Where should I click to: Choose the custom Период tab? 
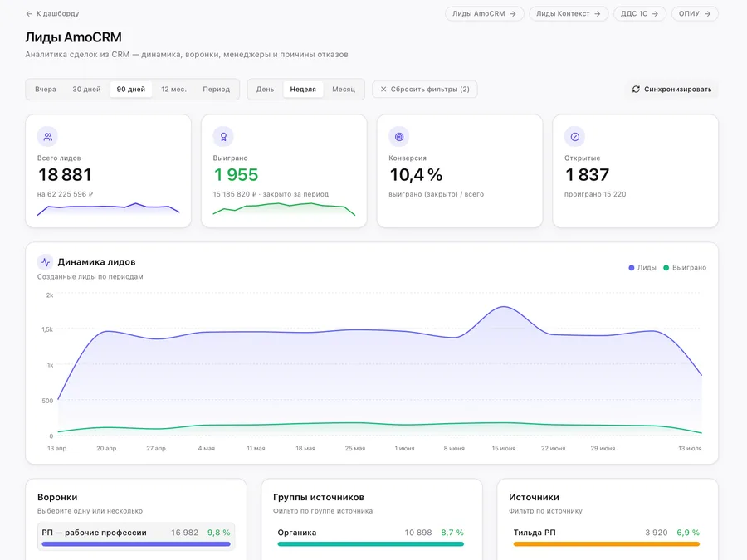click(217, 89)
